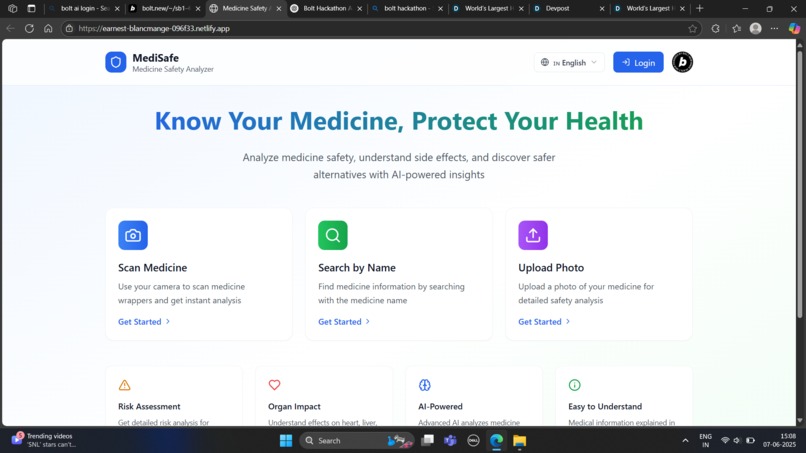Click the browser address bar URL
The image size is (806, 453).
pos(154,28)
